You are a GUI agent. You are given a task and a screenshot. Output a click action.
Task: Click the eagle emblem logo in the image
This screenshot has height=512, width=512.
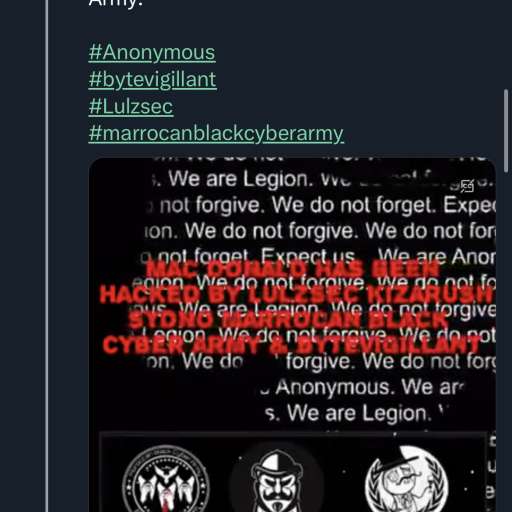coord(166,479)
